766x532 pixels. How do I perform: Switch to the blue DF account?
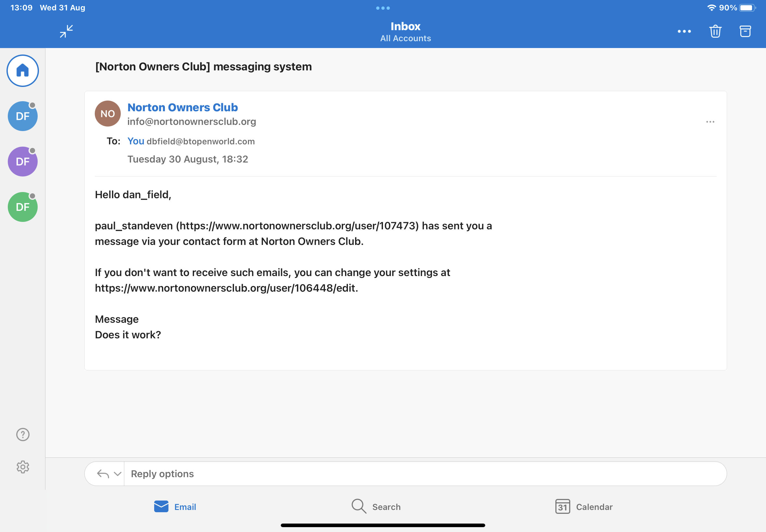tap(23, 116)
